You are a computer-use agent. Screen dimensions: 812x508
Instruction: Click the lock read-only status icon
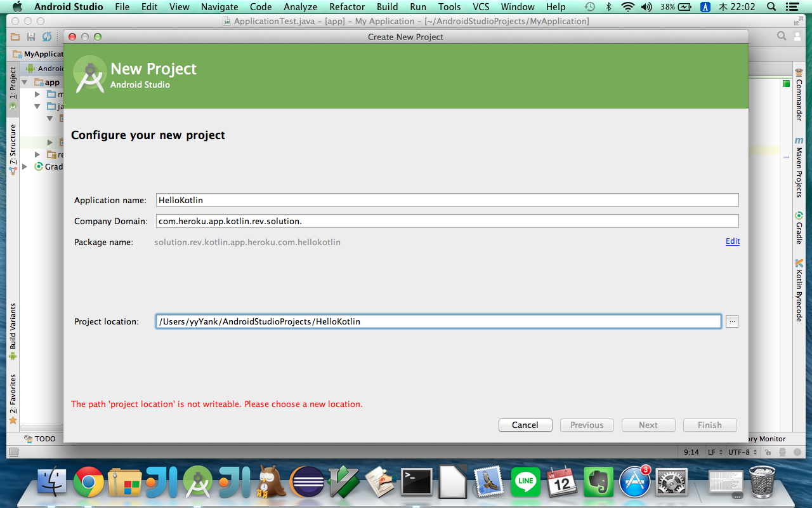(768, 452)
